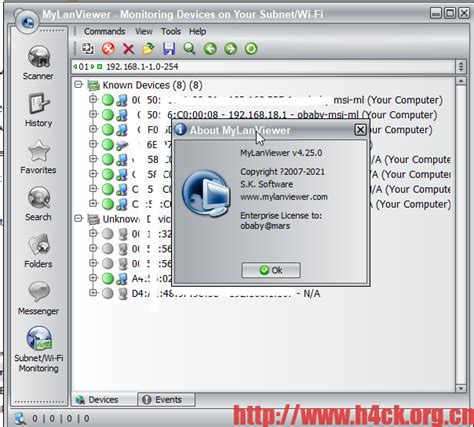The height and width of the screenshot is (427, 474).
Task: Click the green back arrow toolbar icon
Action: tap(210, 49)
